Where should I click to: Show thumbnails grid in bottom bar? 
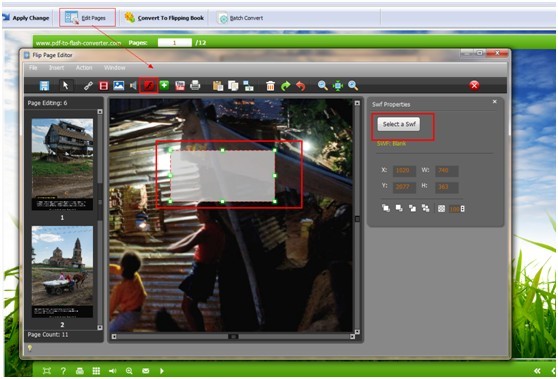click(x=96, y=371)
